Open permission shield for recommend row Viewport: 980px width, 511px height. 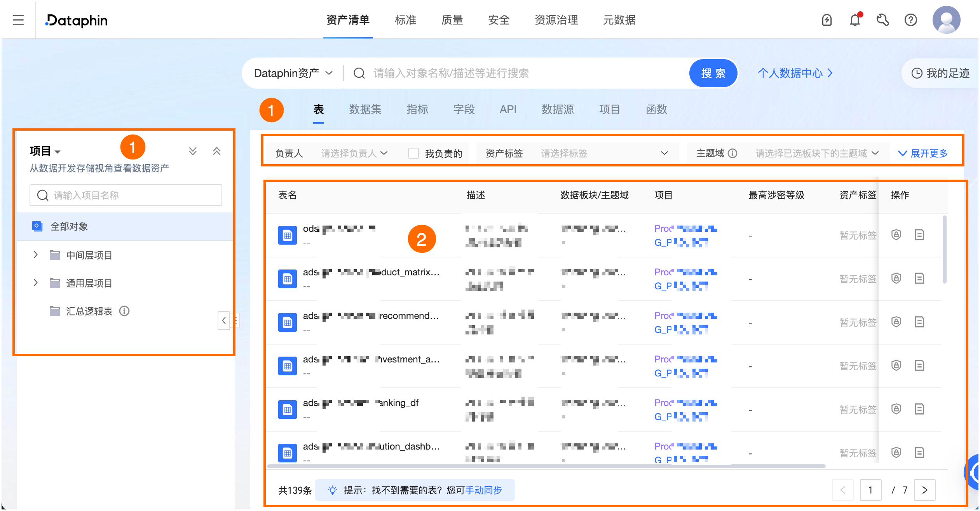[x=896, y=322]
